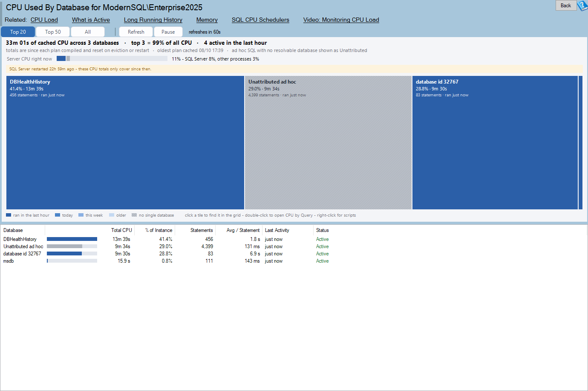
Task: Select the msdb row in the grid
Action: point(294,261)
